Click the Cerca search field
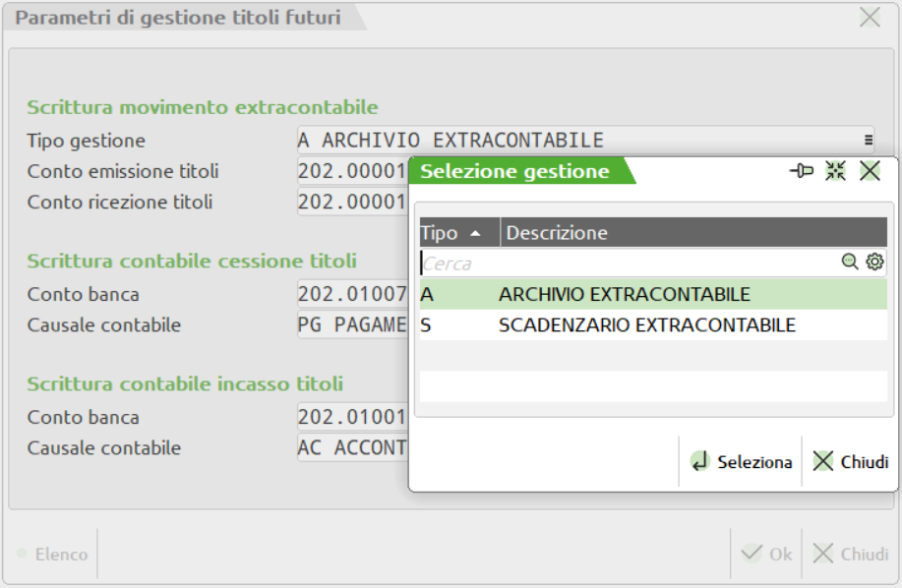This screenshot has width=902, height=588. (x=628, y=264)
